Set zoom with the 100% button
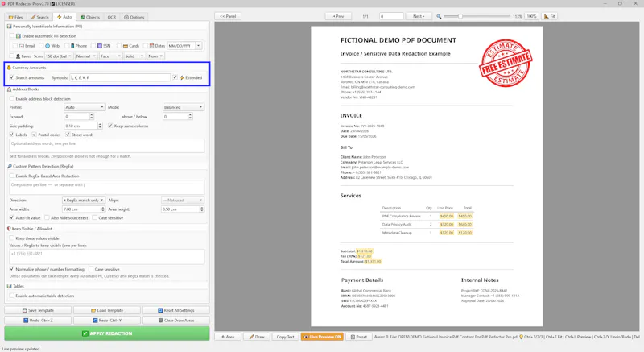 (531, 16)
